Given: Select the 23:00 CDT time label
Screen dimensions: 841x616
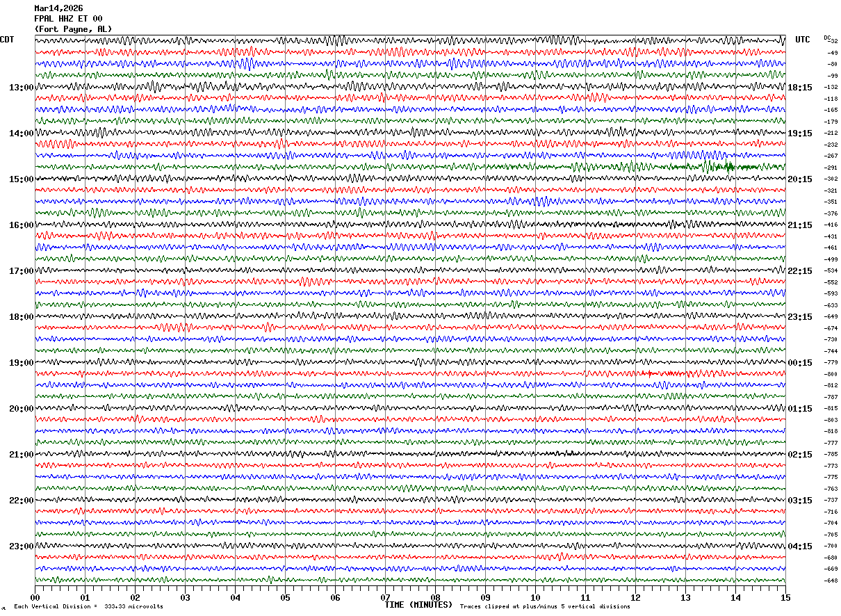Looking at the screenshot, I should pos(21,546).
